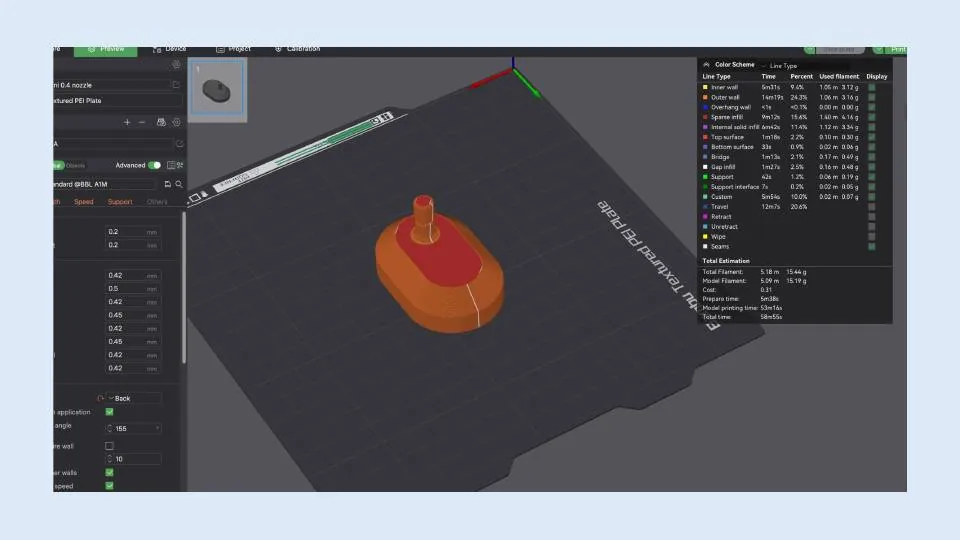
Task: Edit the 0.4 nozzle printer preset
Action: coord(176,84)
